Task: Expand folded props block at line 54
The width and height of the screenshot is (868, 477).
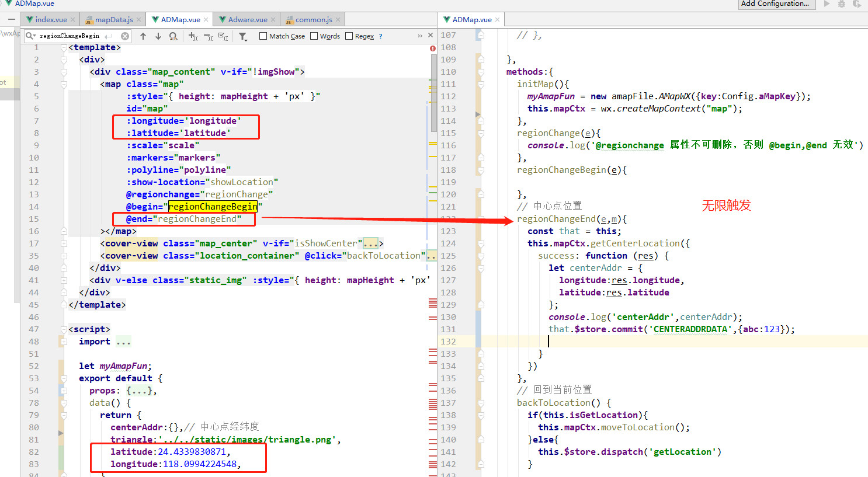Action: pyautogui.click(x=64, y=391)
